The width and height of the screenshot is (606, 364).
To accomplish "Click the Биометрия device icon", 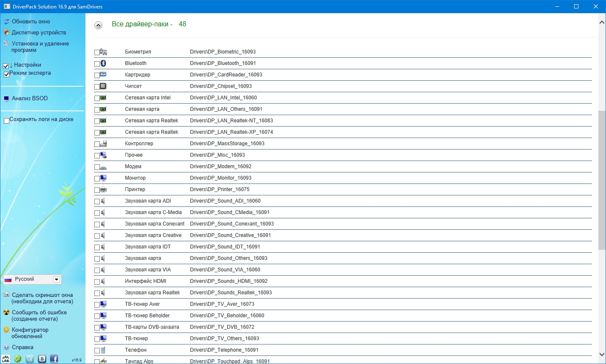I will (x=103, y=52).
